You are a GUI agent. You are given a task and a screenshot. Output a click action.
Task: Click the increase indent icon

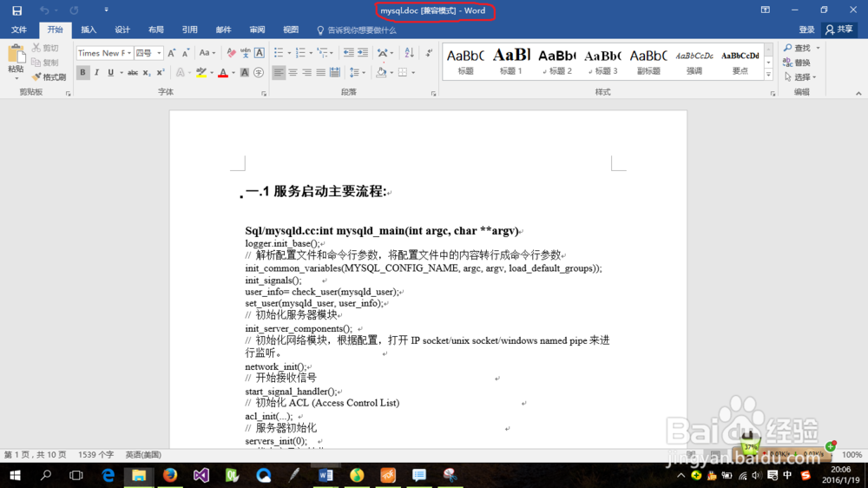tap(363, 53)
